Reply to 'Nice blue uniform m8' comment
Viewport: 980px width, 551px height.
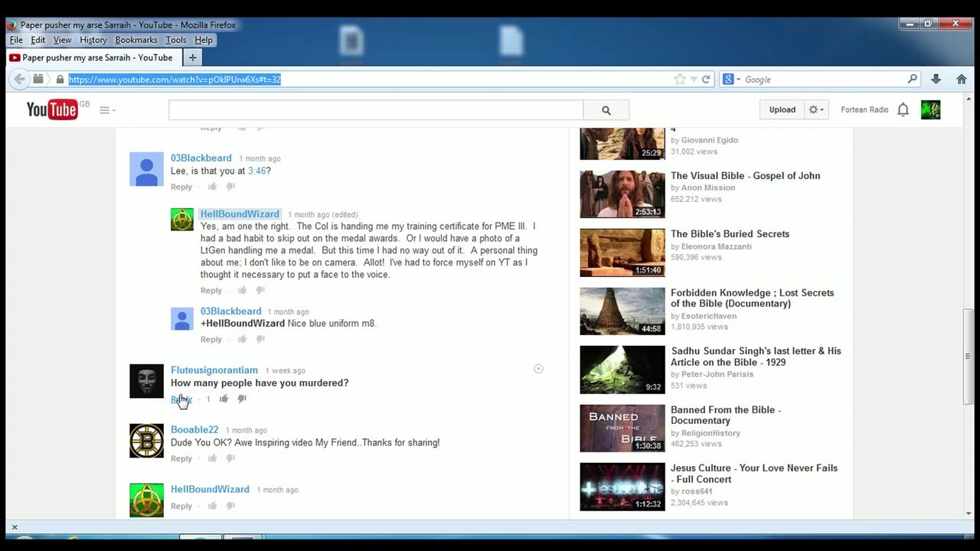coord(211,339)
